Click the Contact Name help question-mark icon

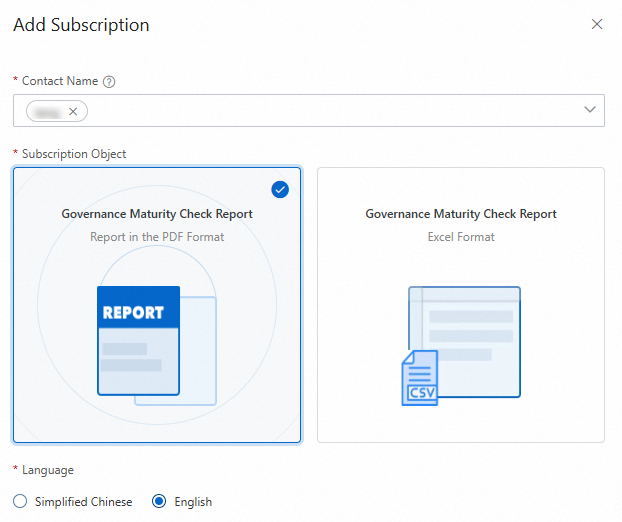click(x=109, y=82)
